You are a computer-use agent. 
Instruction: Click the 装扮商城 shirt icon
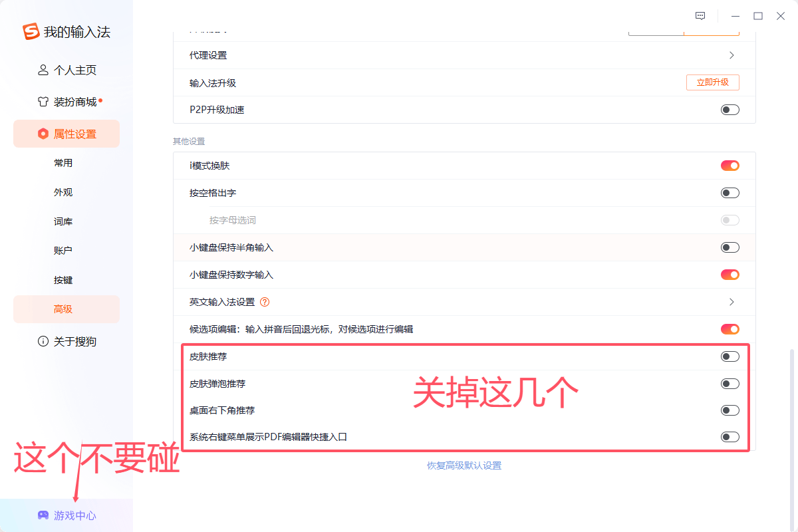point(43,102)
